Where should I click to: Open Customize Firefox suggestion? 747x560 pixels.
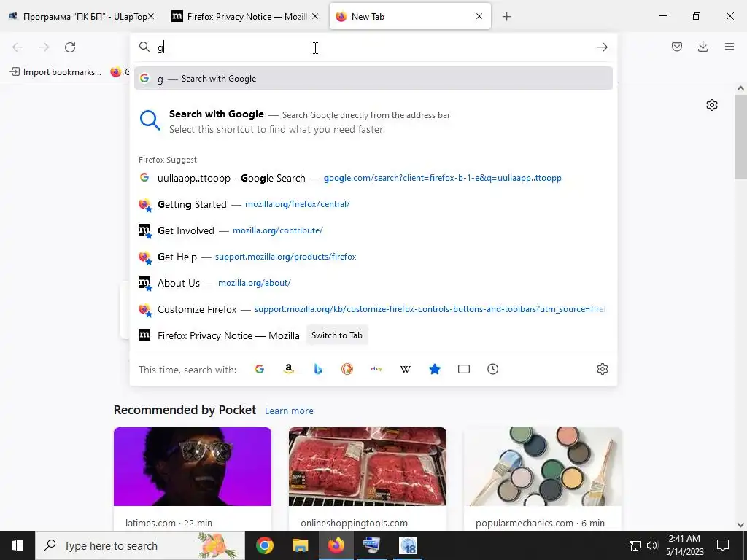[373, 309]
